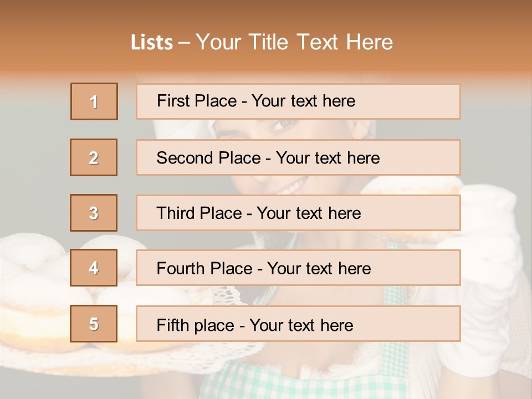Click the bold word "Lists" in the title
This screenshot has height=399, width=532.
[x=151, y=42]
